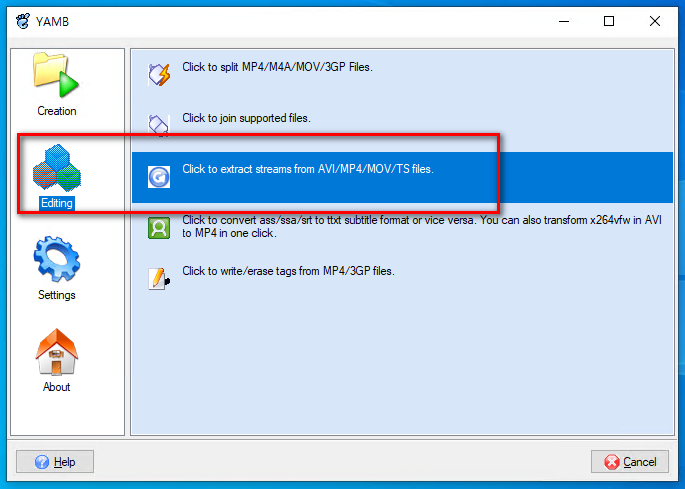Select 'Click to split MP4/M4A/MOV/3GP Files' text
This screenshot has height=489, width=685.
277,67
